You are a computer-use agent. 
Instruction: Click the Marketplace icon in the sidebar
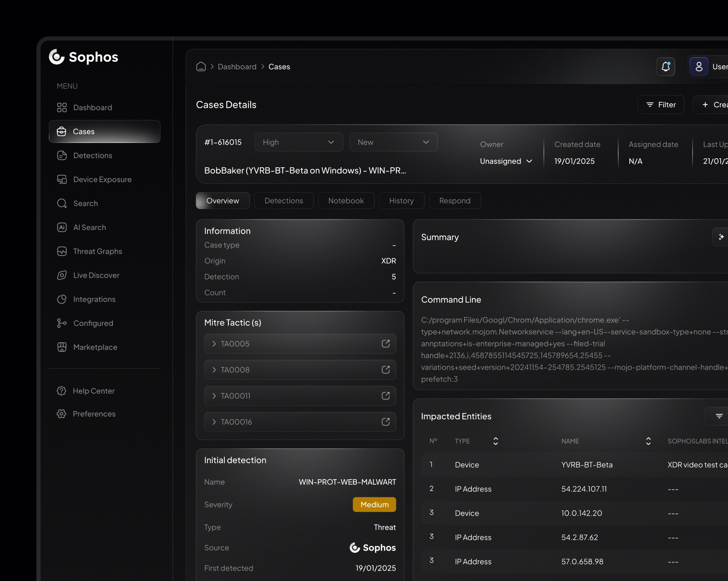pyautogui.click(x=62, y=347)
